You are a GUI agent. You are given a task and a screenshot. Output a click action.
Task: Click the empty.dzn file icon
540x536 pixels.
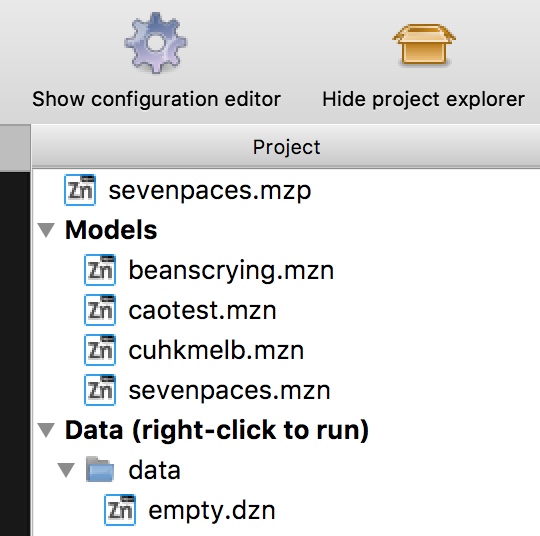click(120, 509)
